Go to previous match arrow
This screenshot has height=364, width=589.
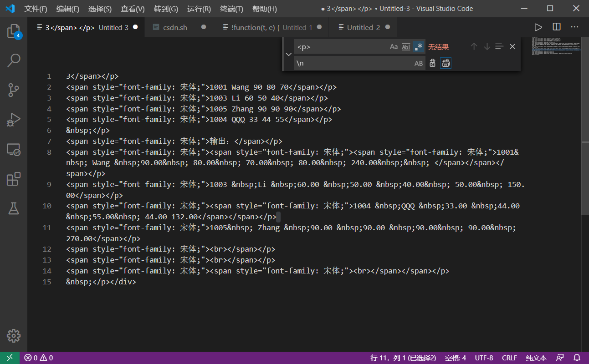(474, 46)
